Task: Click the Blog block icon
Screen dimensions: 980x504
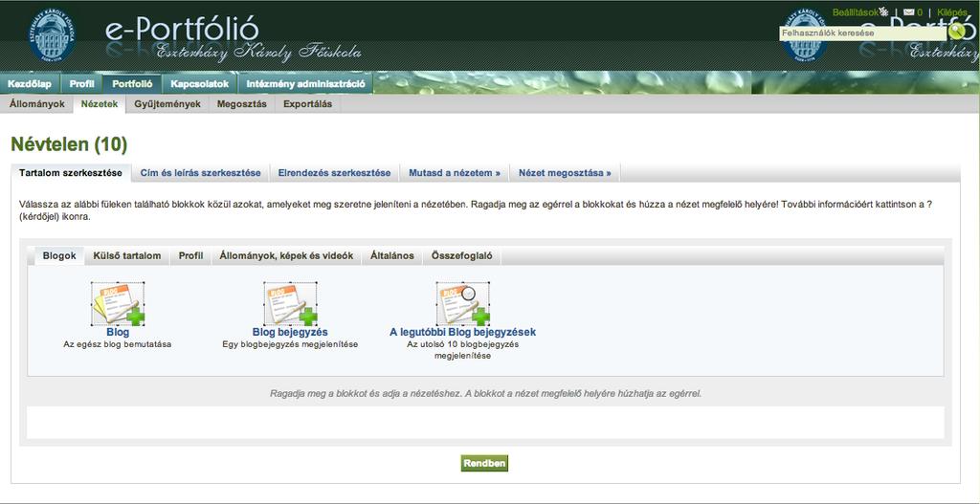Action: coord(118,303)
